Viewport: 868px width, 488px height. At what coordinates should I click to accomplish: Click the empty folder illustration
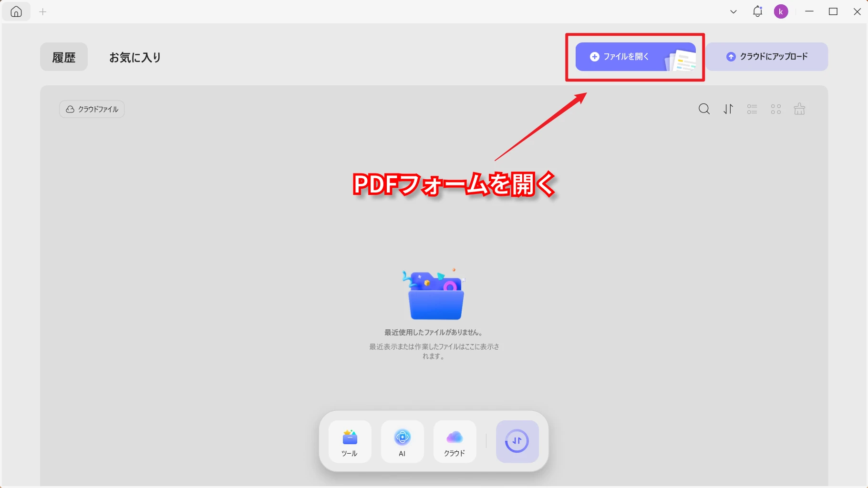(x=434, y=294)
